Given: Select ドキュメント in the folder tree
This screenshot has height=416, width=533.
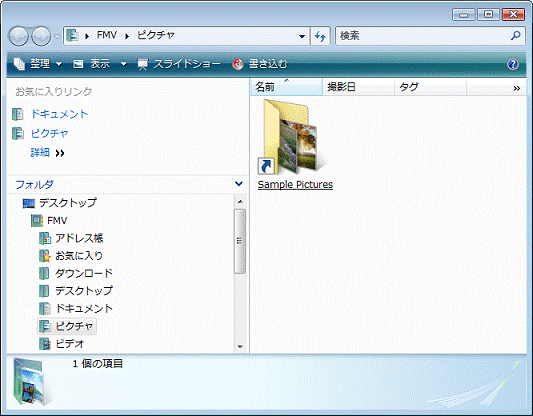Looking at the screenshot, I should point(84,309).
